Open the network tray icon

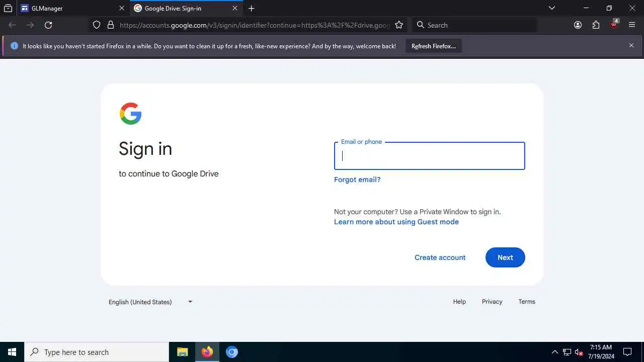coord(567,352)
